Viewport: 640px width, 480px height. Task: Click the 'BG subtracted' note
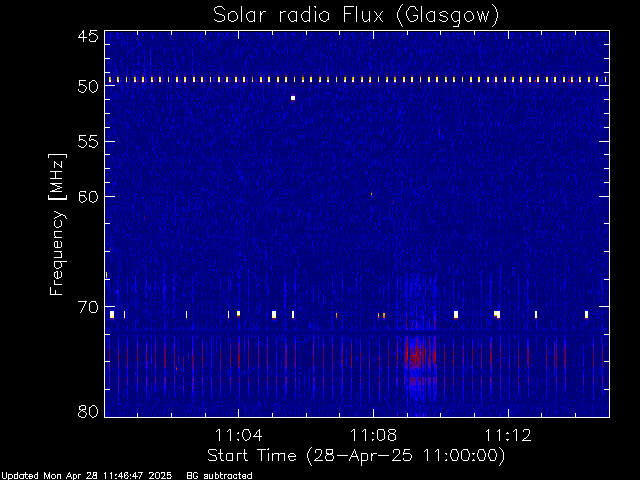tap(220, 476)
